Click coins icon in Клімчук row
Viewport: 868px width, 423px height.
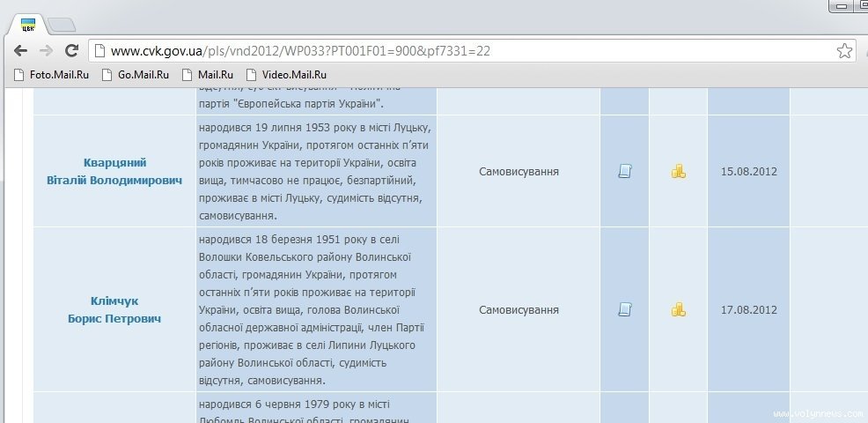(x=678, y=309)
